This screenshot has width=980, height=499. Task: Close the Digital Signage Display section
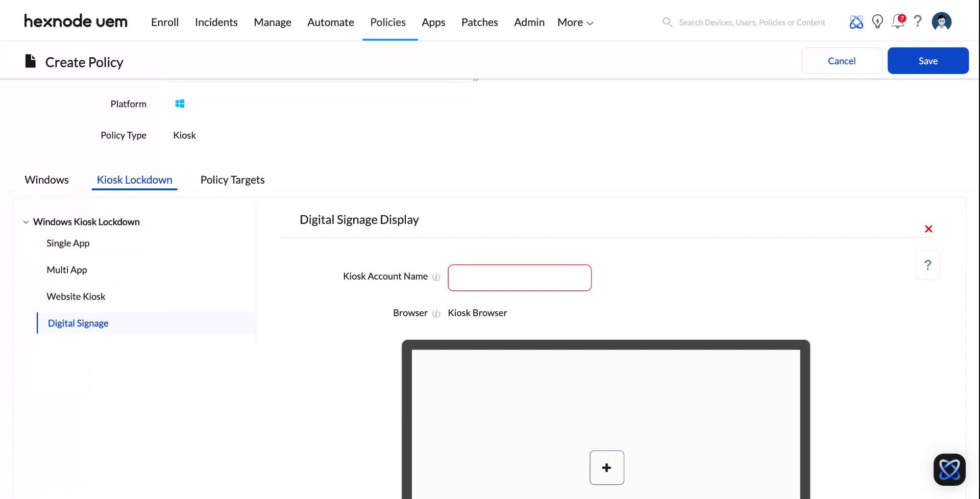[x=928, y=229]
